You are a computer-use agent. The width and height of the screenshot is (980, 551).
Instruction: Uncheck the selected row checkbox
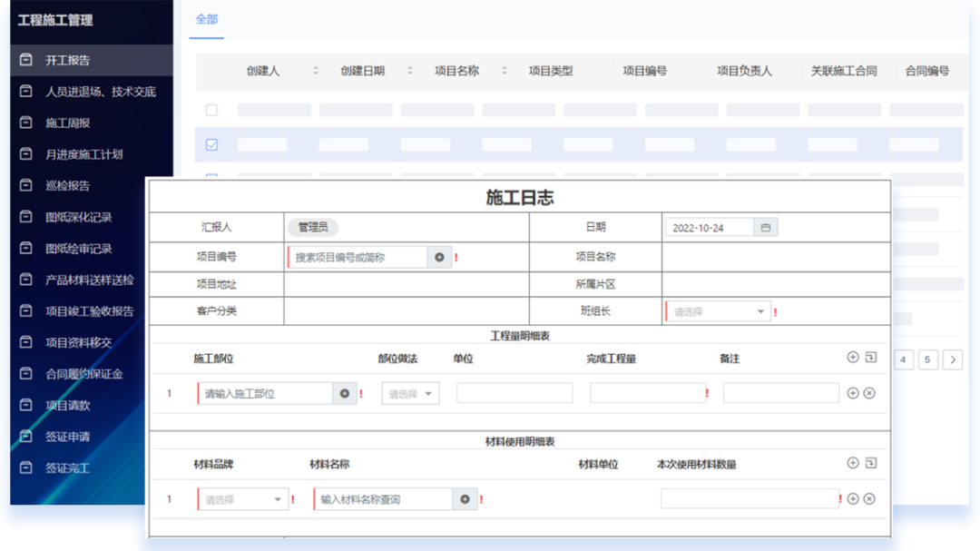(x=213, y=143)
